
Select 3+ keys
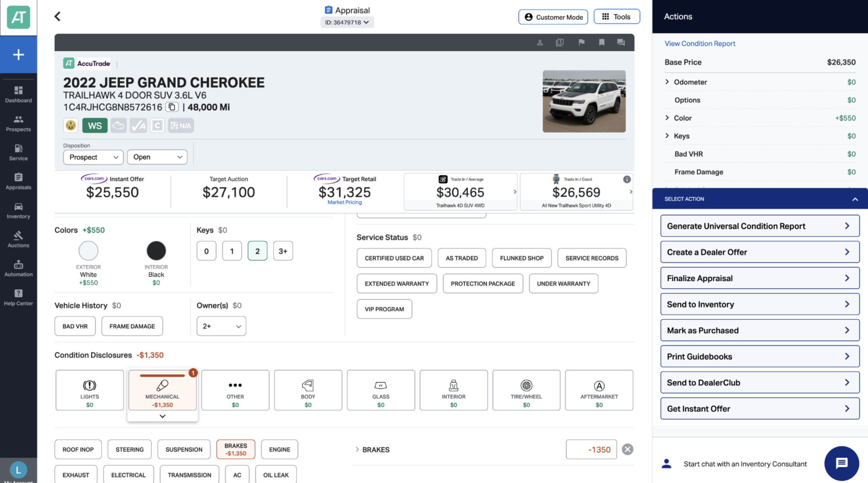pyautogui.click(x=283, y=251)
